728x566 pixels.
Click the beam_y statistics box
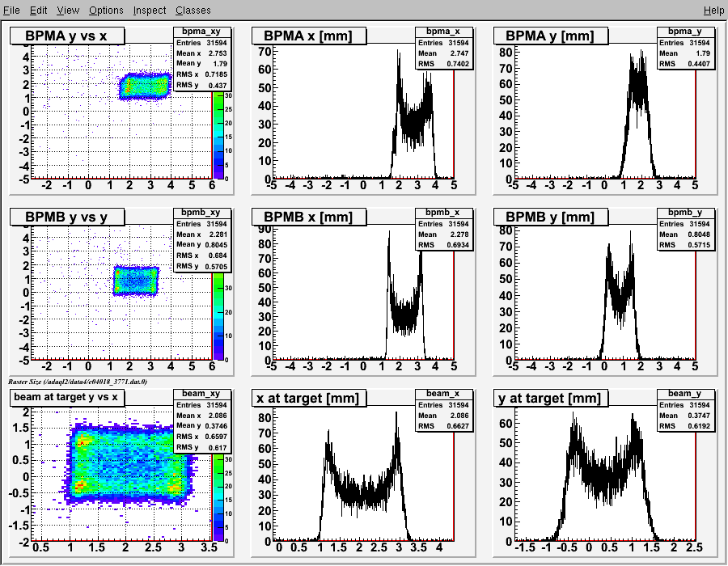pos(686,410)
